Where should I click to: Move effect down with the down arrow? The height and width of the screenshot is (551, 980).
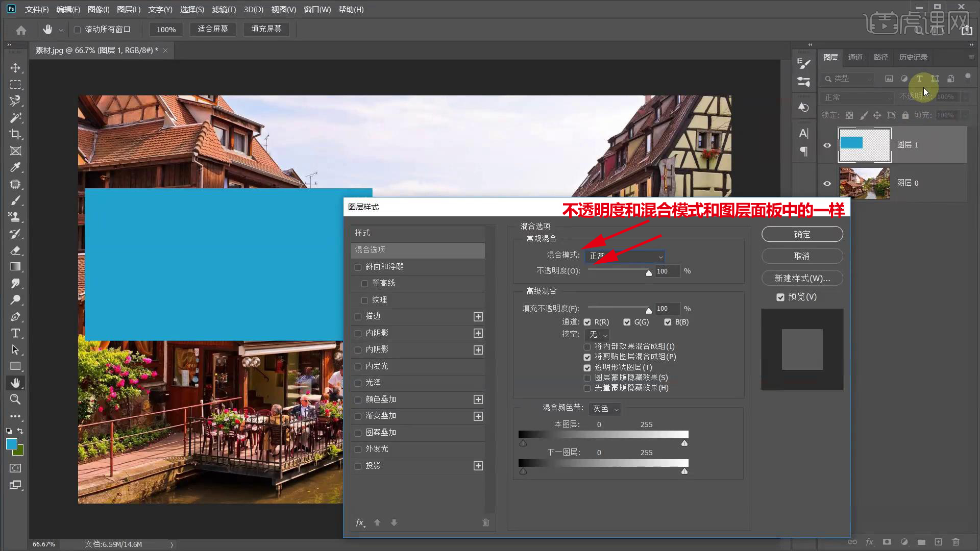click(x=394, y=522)
